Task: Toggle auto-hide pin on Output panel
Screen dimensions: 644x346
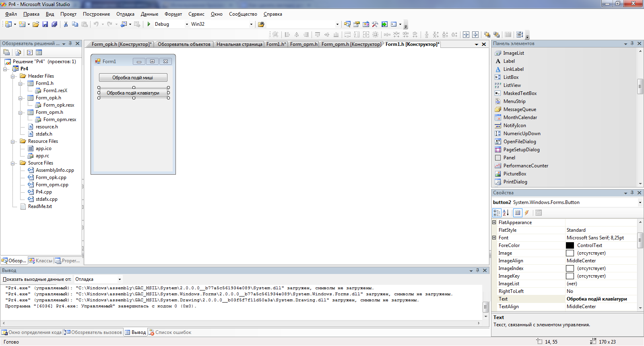Action: [x=478, y=270]
